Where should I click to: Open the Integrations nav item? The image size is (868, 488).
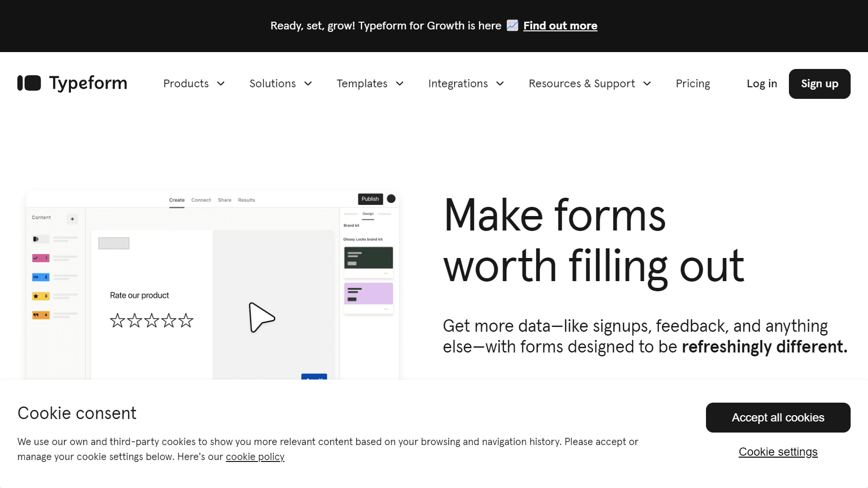466,83
